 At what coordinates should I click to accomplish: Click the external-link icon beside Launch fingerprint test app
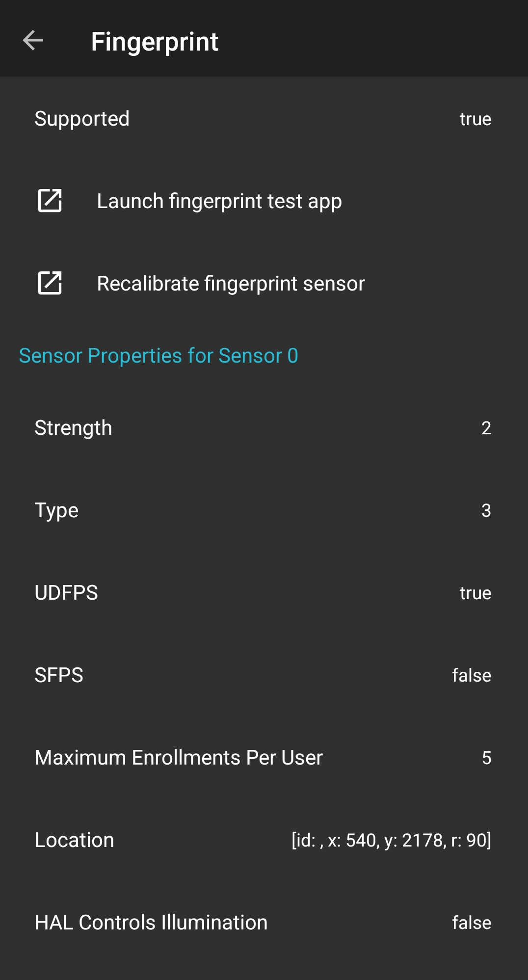[50, 201]
